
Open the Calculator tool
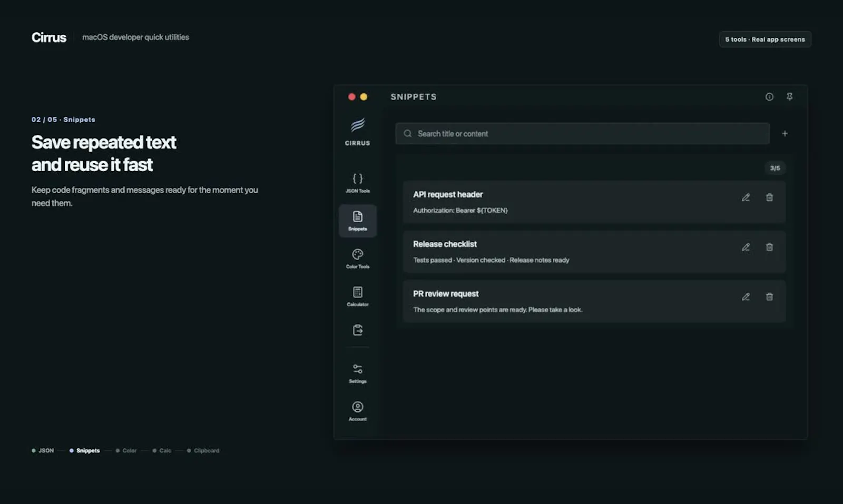point(357,297)
